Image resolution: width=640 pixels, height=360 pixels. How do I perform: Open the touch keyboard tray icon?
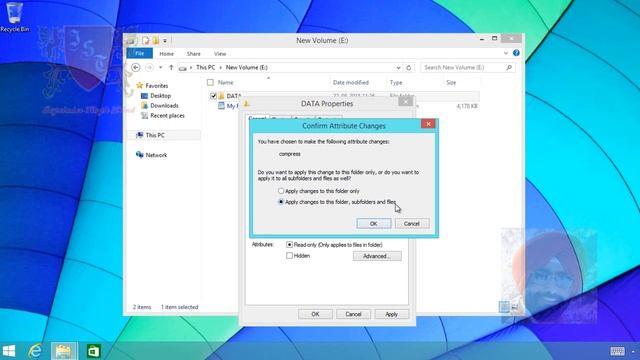pyautogui.click(x=617, y=351)
